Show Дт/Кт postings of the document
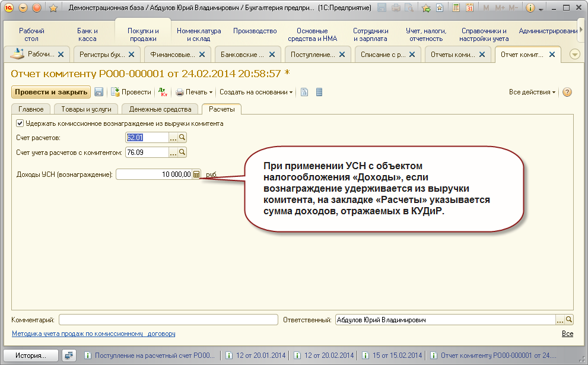This screenshot has width=588, height=365. 163,92
